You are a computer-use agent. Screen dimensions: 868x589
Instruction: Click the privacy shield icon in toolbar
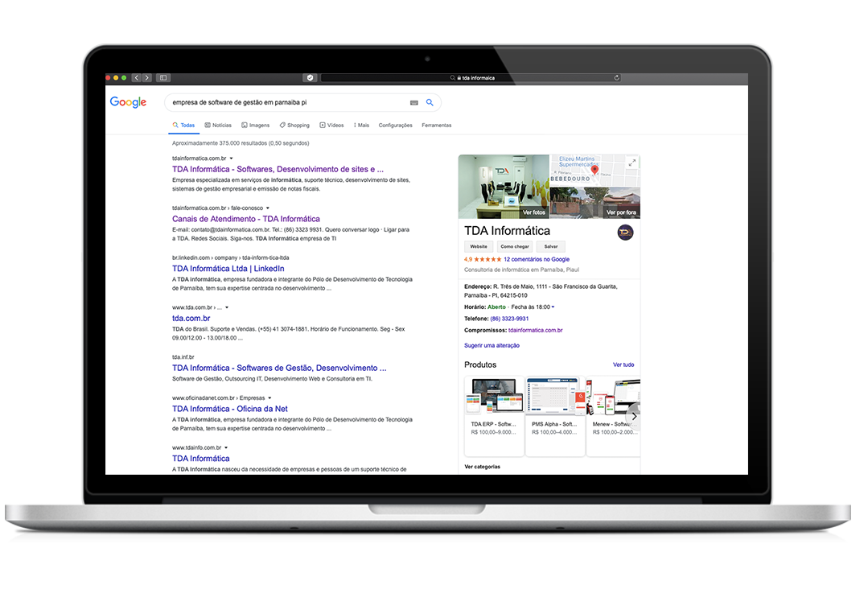click(310, 78)
